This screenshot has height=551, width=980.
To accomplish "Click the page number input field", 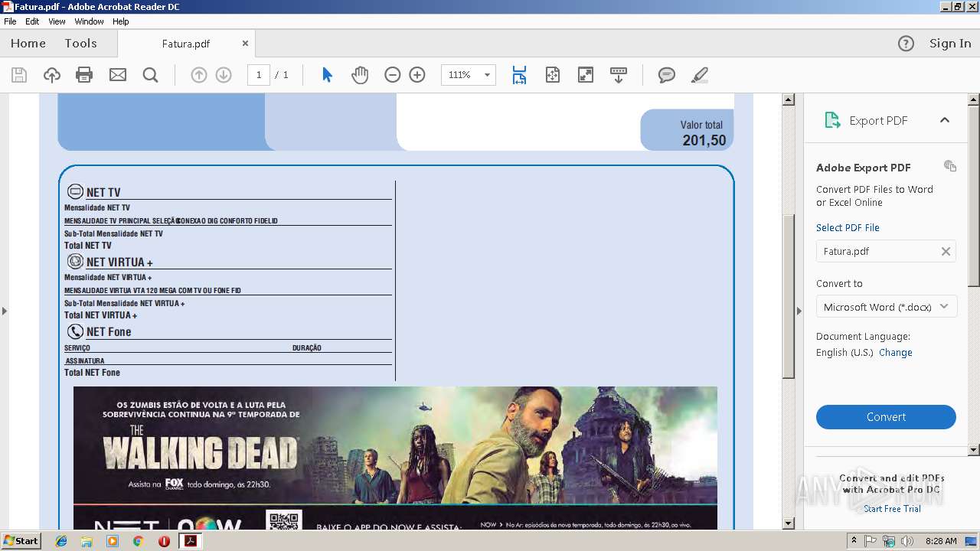I will point(259,75).
